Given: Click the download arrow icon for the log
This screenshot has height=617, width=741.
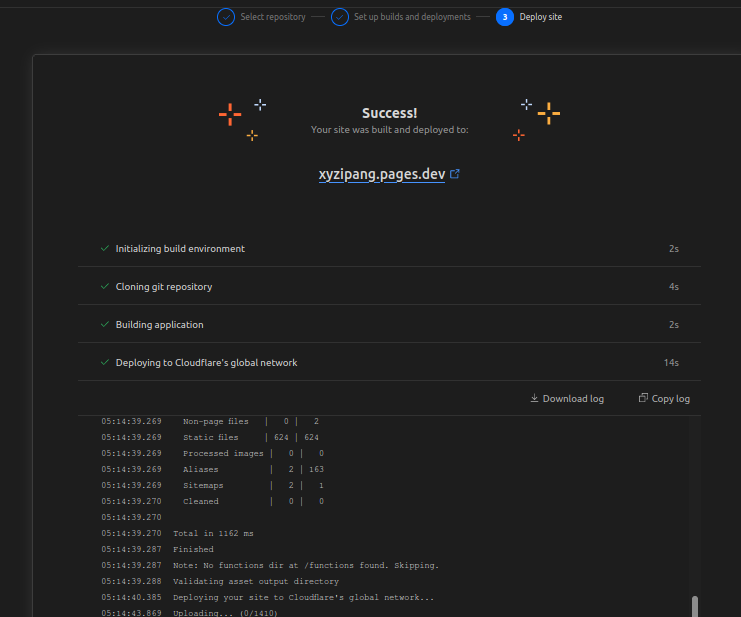Looking at the screenshot, I should [534, 398].
